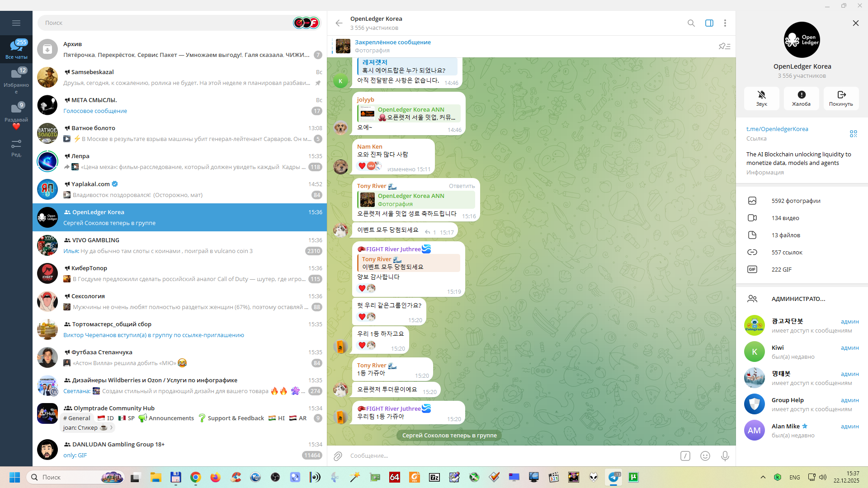Toggle the right info side panel
The image size is (868, 488).
[709, 23]
